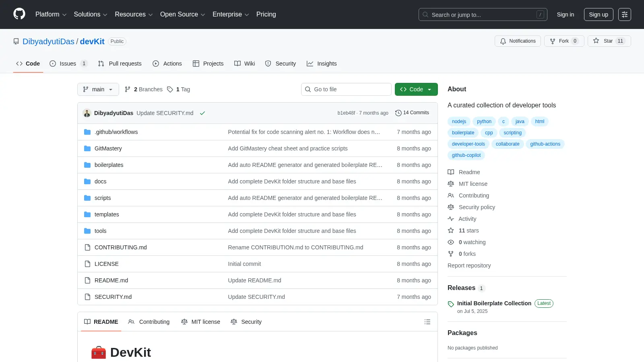Click the Search or jump to field
This screenshot has height=362, width=644.
[483, 14]
